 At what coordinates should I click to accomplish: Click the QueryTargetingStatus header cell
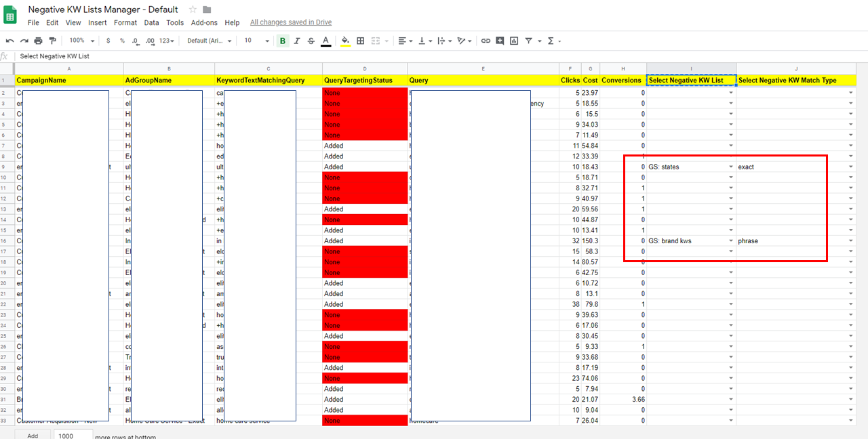[365, 80]
